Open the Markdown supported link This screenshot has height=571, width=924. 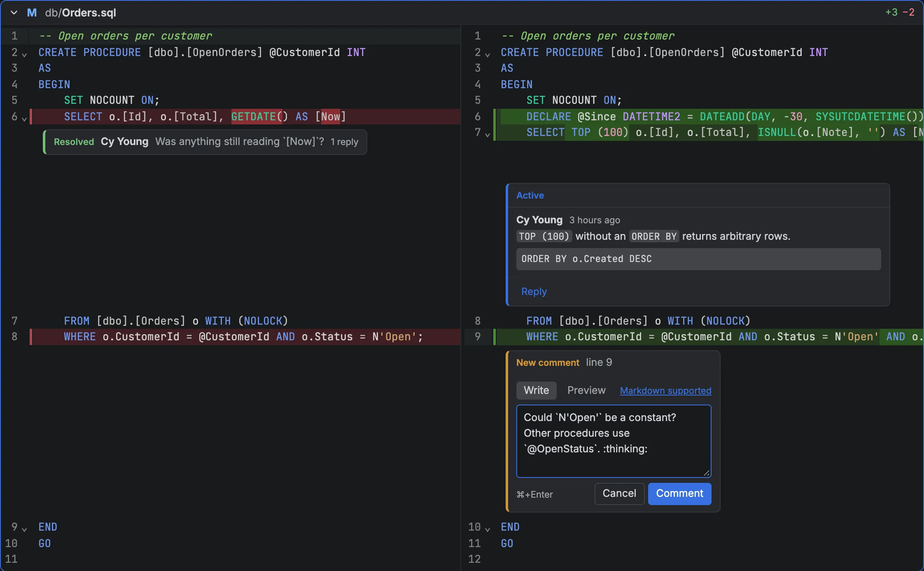point(665,391)
